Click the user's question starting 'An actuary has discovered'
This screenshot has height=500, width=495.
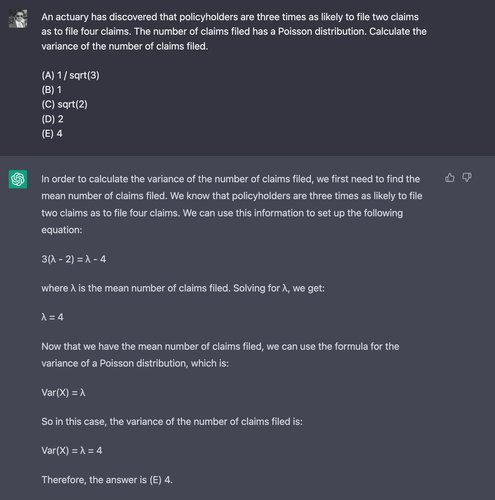point(234,32)
